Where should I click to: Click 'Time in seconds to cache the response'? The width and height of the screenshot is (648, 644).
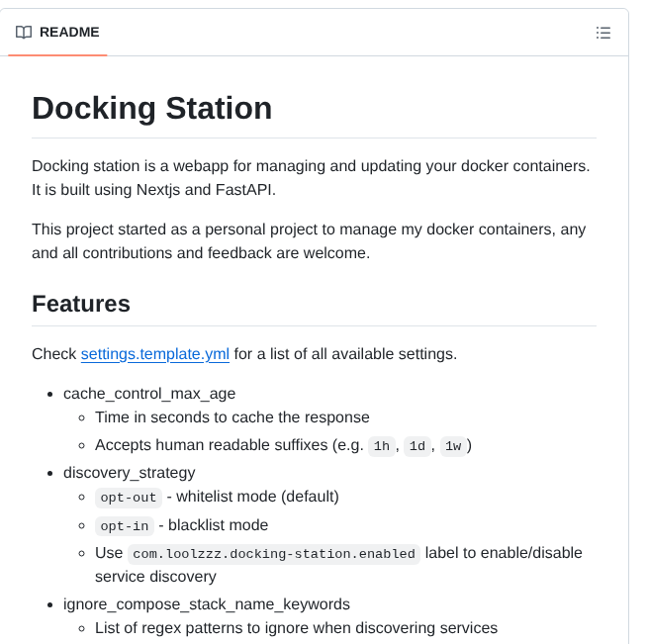click(x=232, y=417)
